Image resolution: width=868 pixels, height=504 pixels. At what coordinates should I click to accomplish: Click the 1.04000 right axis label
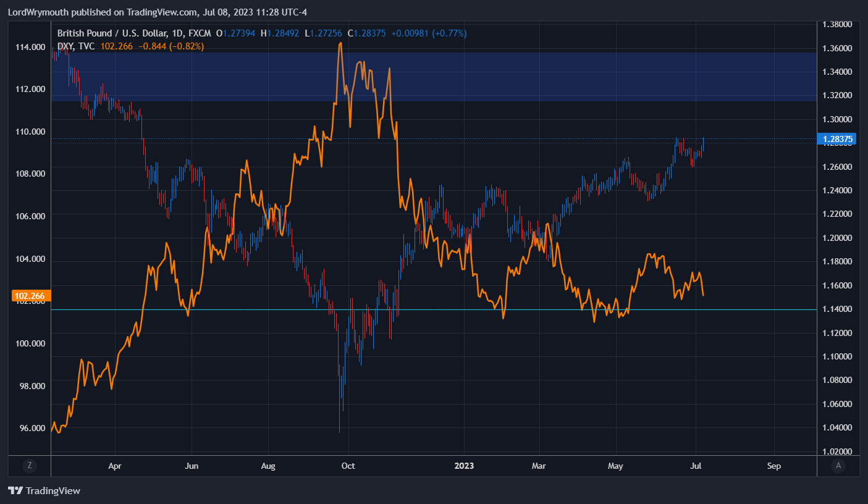pyautogui.click(x=838, y=428)
